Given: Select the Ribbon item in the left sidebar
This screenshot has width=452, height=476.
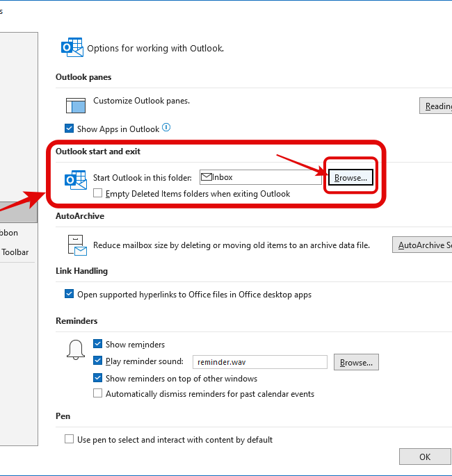Looking at the screenshot, I should coord(9,233).
